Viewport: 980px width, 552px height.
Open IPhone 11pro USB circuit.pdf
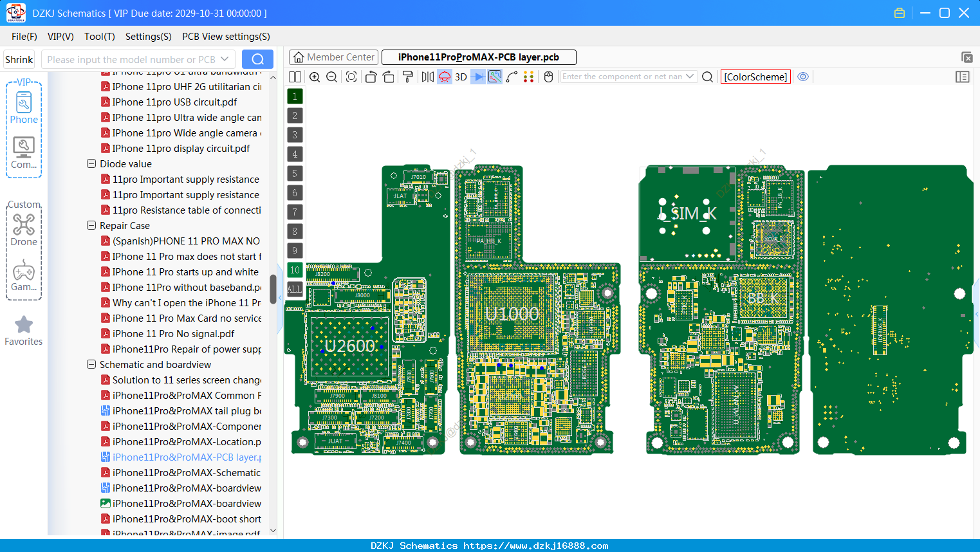174,102
